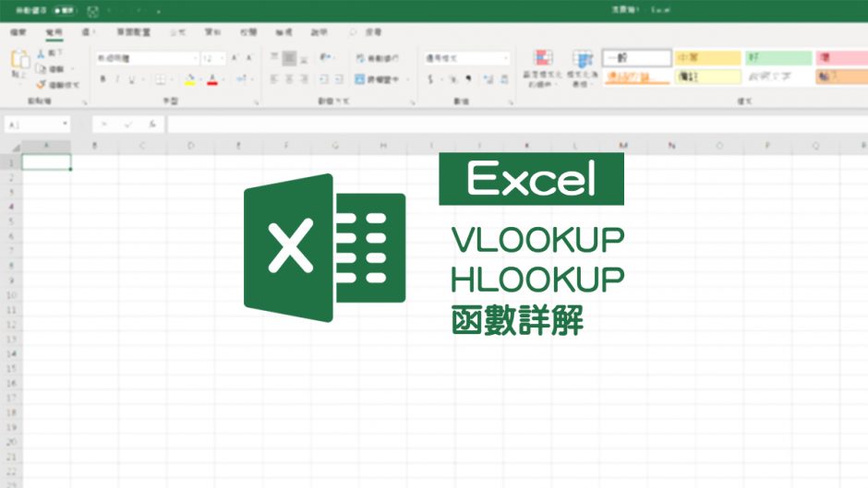The image size is (868, 488).
Task: Select the Format Painter brush icon
Action: (x=41, y=84)
